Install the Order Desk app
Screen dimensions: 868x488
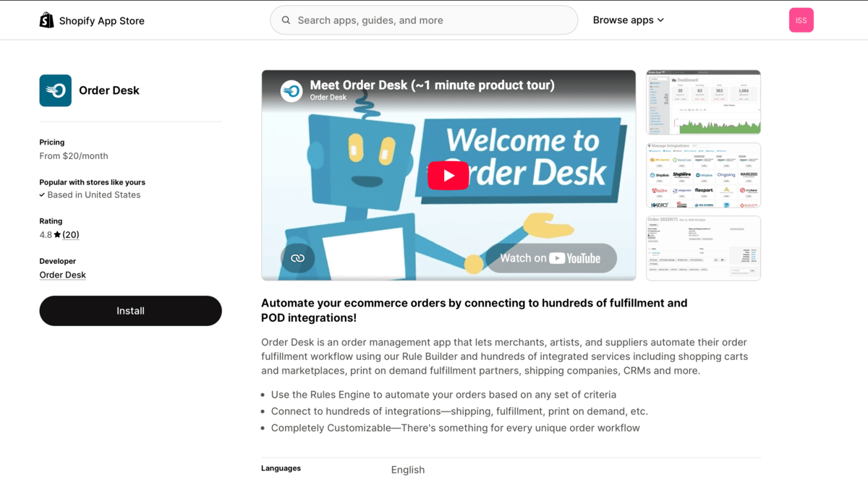click(130, 311)
